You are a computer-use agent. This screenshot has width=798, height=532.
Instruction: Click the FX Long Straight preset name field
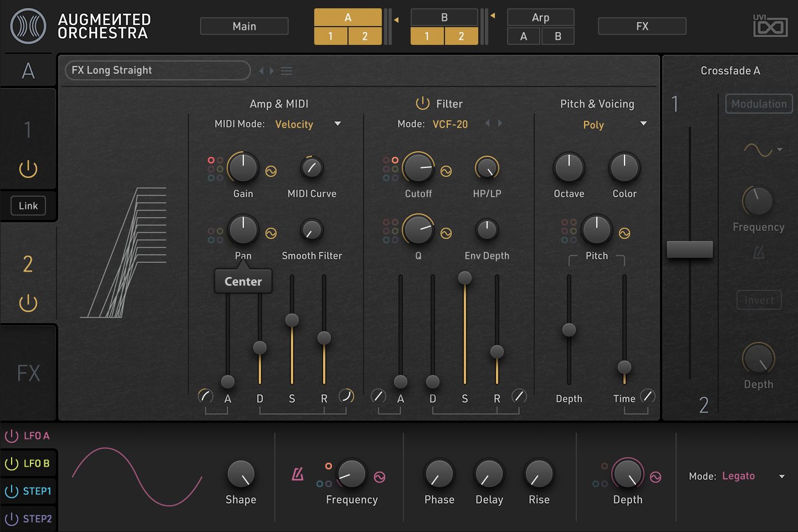pyautogui.click(x=158, y=70)
